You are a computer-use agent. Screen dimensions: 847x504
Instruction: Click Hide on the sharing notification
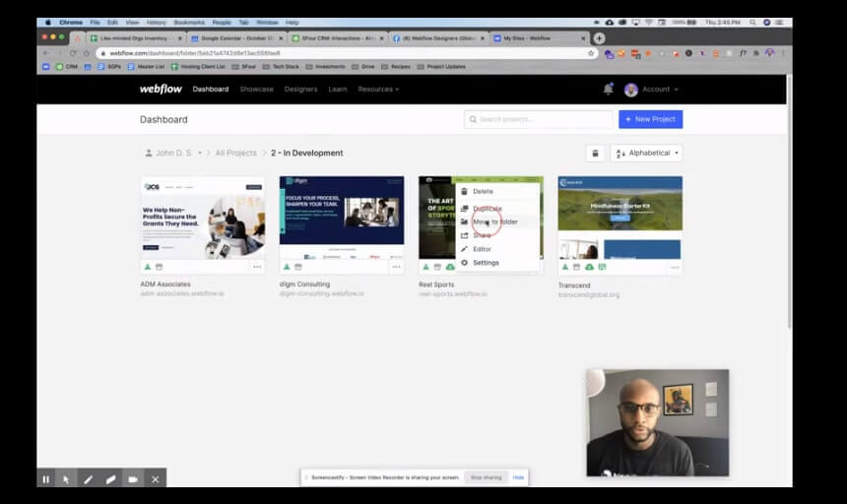click(518, 477)
